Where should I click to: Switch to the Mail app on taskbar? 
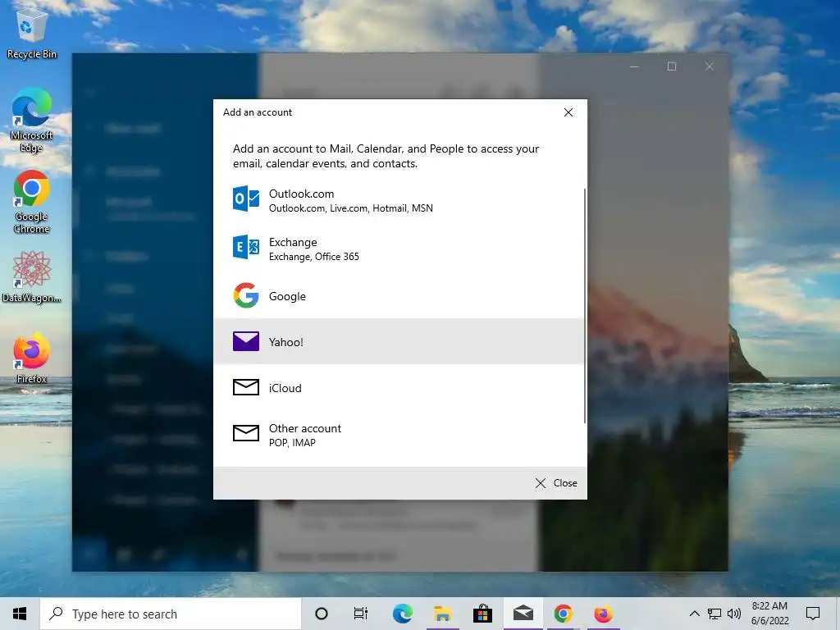tap(523, 614)
